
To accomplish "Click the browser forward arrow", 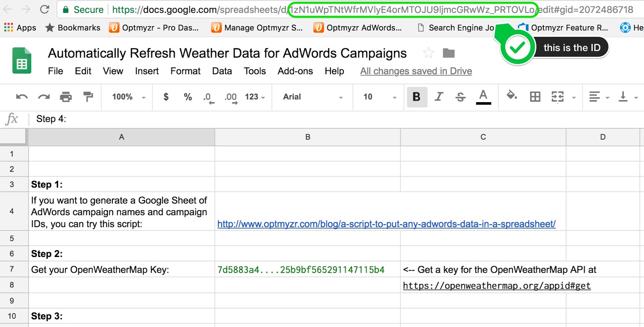I will pos(26,9).
